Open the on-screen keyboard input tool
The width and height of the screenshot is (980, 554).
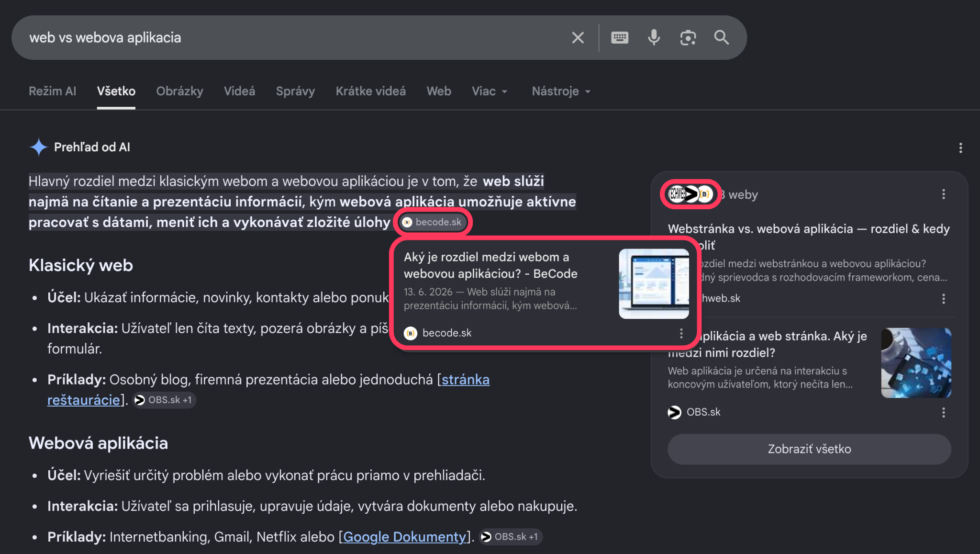click(620, 37)
